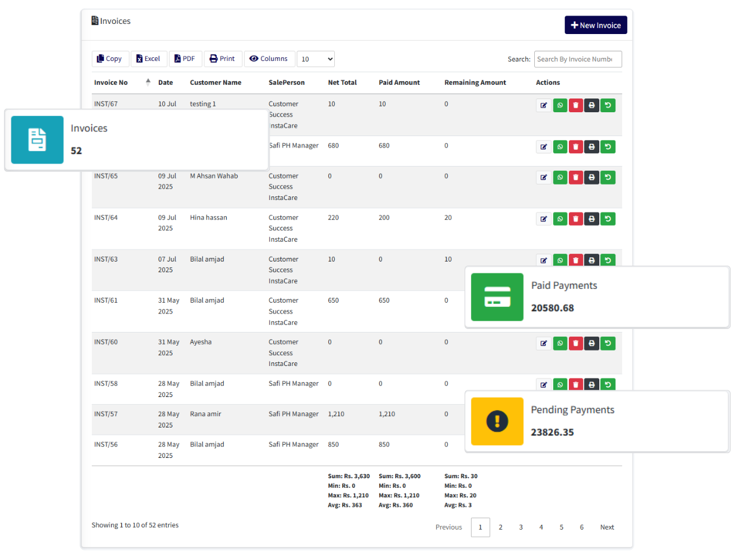
Task: Click green undo icon for INST/67
Action: (608, 106)
